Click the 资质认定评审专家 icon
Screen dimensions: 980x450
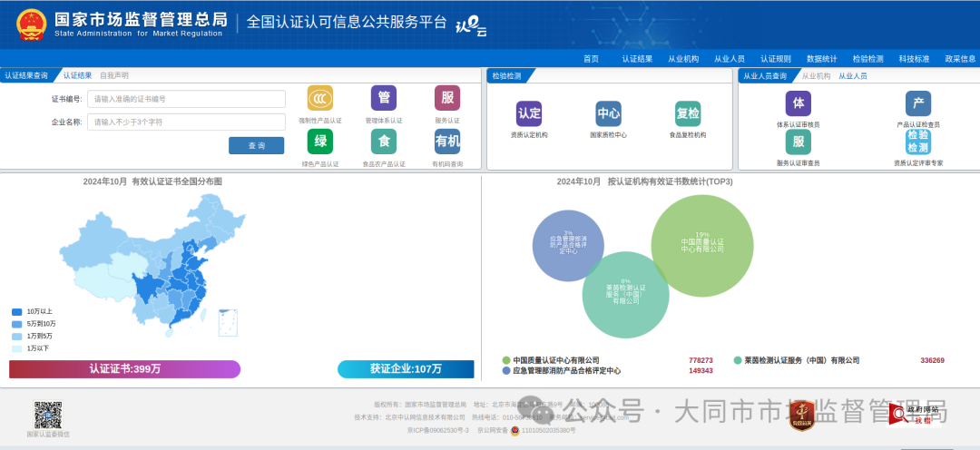917,142
